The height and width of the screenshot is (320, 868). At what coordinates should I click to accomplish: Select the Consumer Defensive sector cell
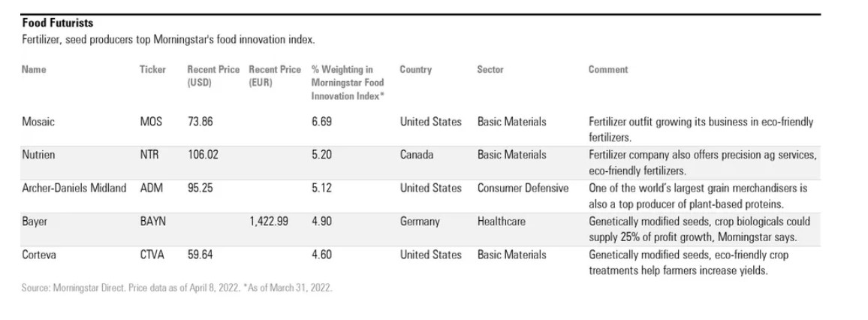[x=523, y=189]
